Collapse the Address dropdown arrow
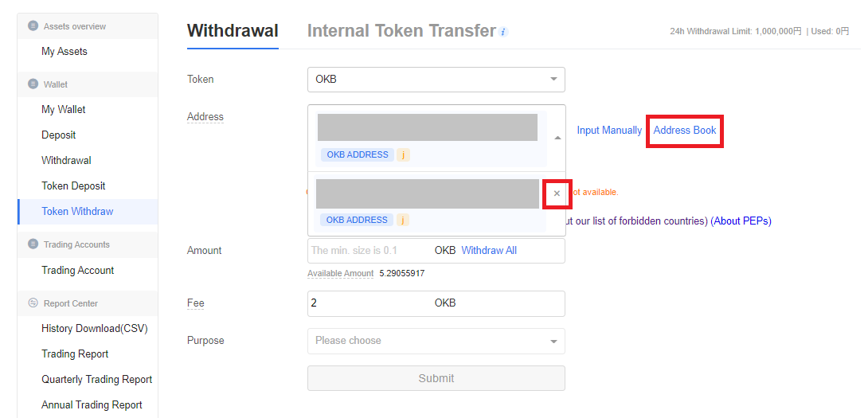This screenshot has width=868, height=418. click(x=557, y=138)
